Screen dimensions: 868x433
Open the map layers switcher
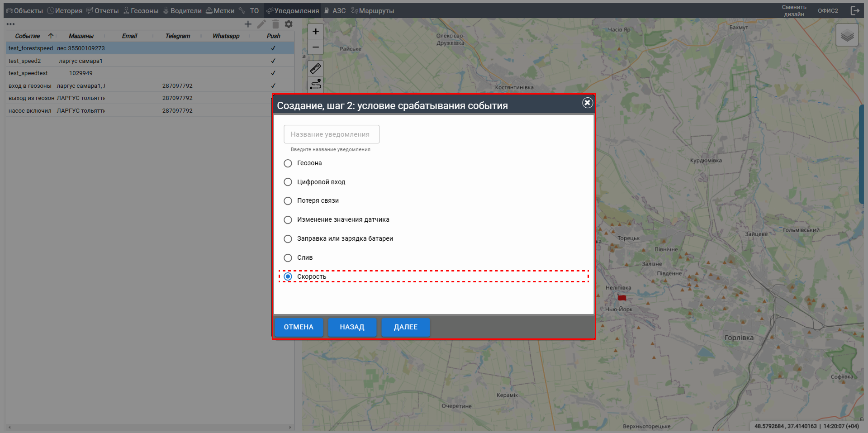pos(847,35)
